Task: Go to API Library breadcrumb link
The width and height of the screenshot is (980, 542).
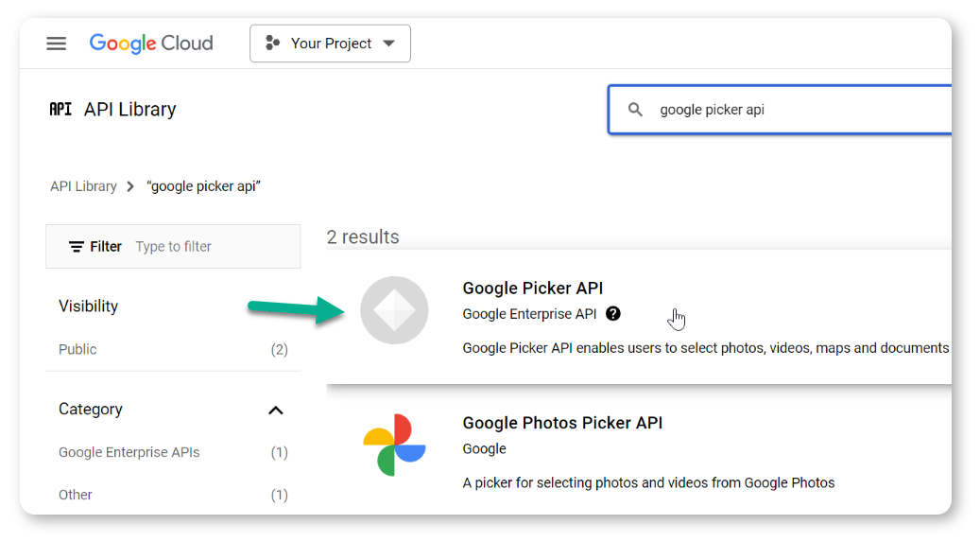Action: 84,186
